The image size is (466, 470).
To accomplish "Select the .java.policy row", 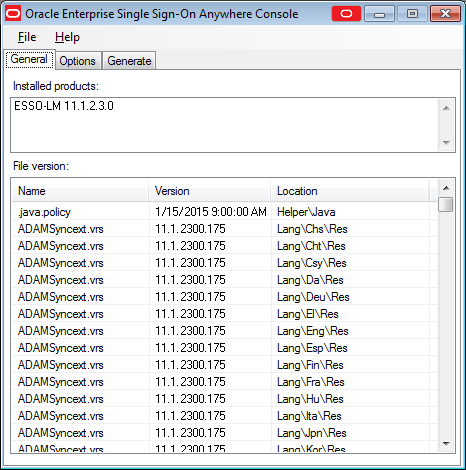I will pyautogui.click(x=224, y=212).
